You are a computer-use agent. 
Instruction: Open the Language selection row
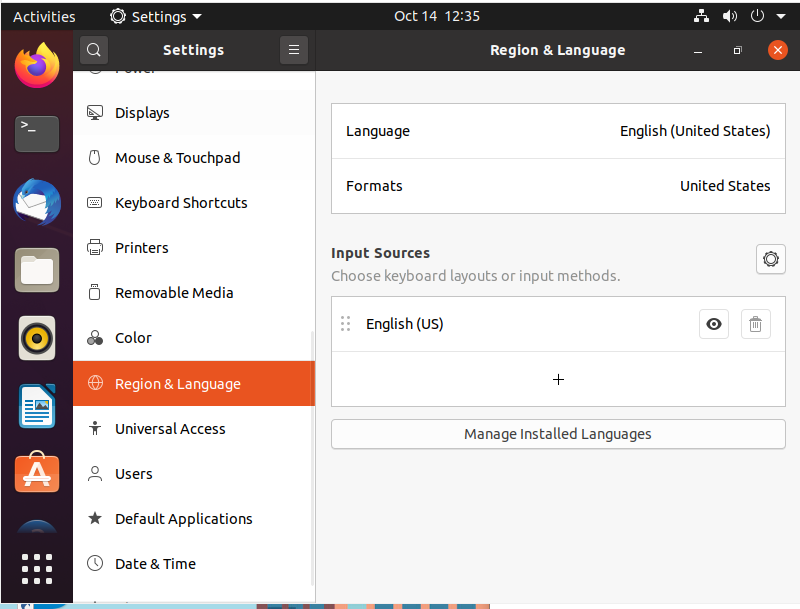(x=558, y=131)
